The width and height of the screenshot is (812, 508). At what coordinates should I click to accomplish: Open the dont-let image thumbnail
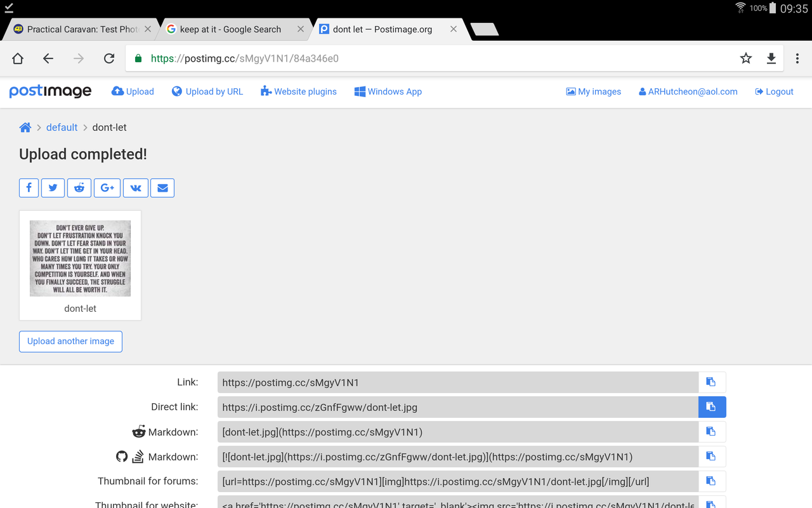[x=80, y=258]
